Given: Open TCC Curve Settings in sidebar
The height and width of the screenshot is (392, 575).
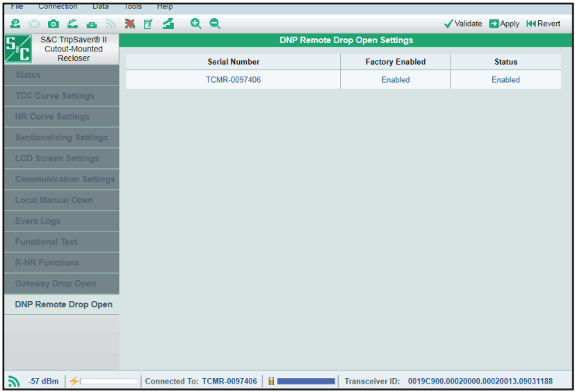Looking at the screenshot, I should [x=62, y=96].
